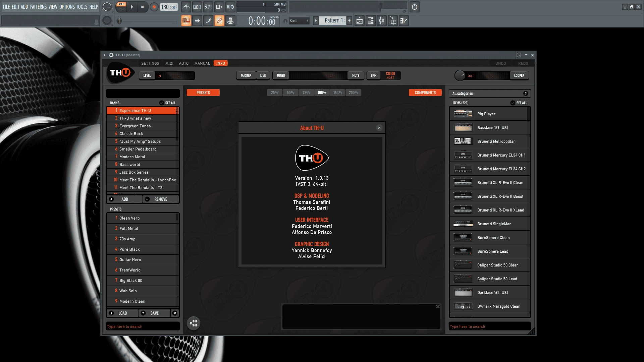
Task: Toggle the overdub/blend recording icon
Action: pyautogui.click(x=219, y=7)
